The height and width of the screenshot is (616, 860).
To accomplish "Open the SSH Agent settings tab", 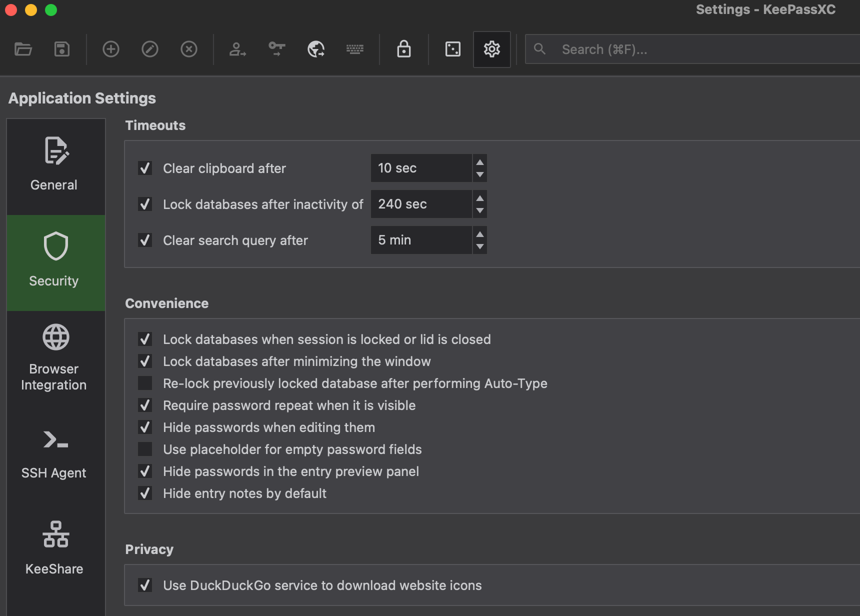I will 54,453.
